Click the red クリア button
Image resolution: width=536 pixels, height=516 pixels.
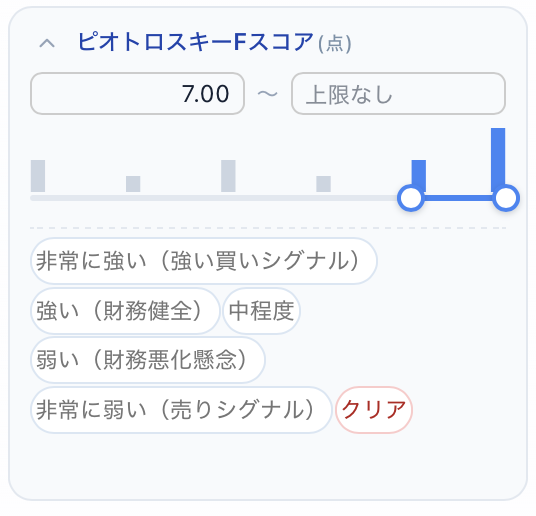coord(374,410)
